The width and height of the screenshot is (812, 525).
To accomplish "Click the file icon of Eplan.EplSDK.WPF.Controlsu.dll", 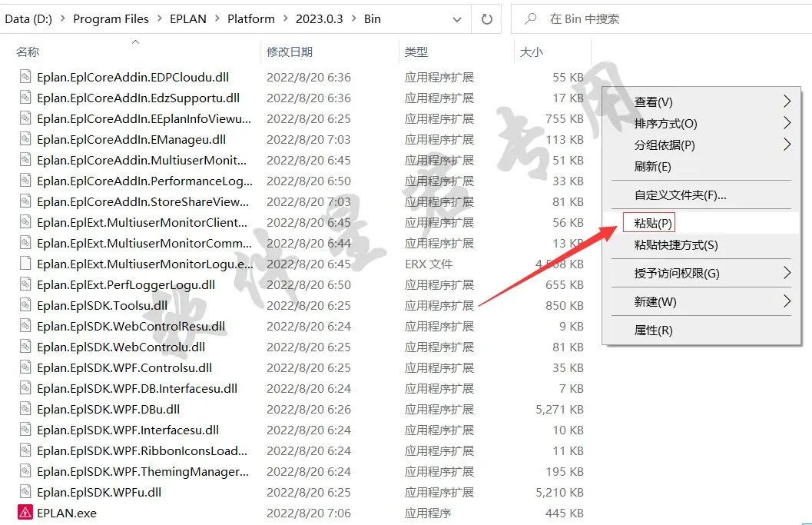I will click(25, 367).
